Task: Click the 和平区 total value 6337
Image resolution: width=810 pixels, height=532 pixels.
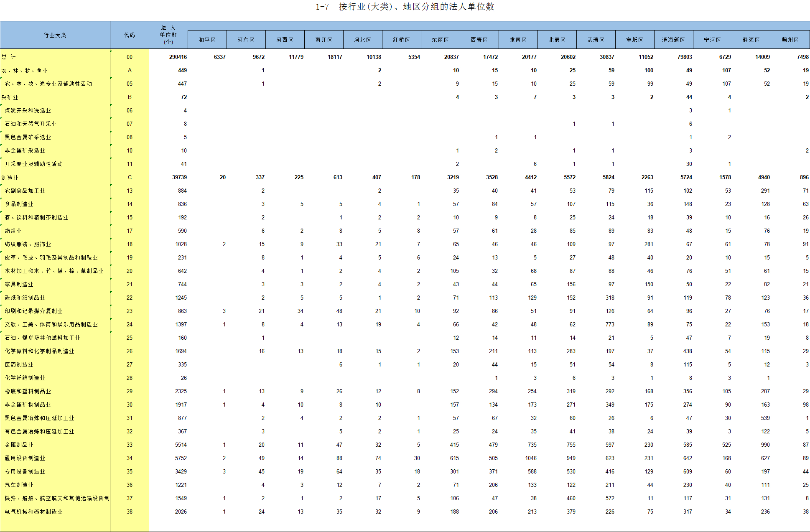Action: pyautogui.click(x=220, y=57)
